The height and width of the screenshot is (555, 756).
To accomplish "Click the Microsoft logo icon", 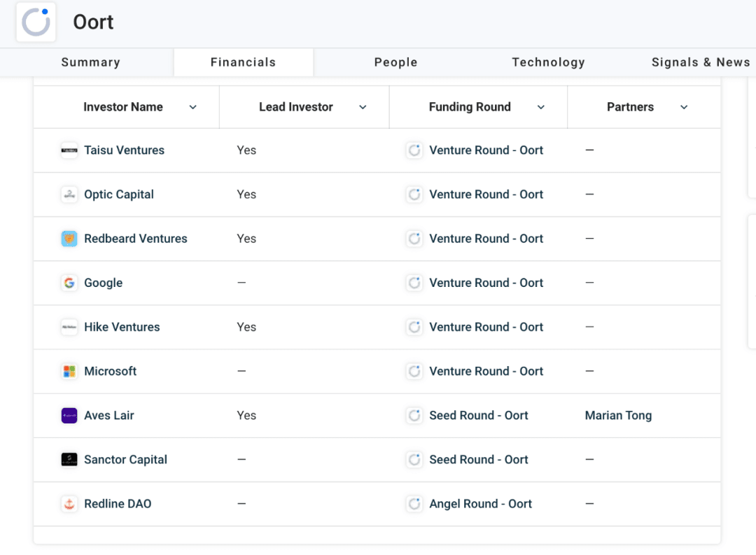I will pyautogui.click(x=69, y=372).
